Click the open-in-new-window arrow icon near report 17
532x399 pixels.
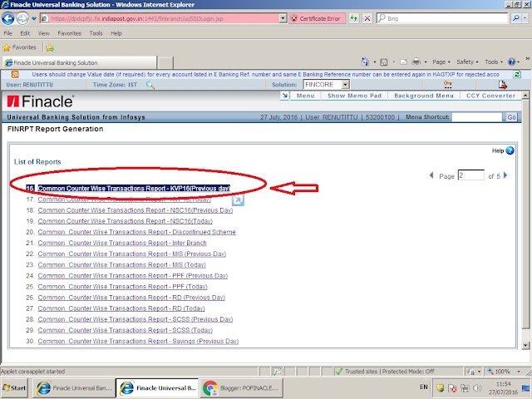(x=238, y=200)
